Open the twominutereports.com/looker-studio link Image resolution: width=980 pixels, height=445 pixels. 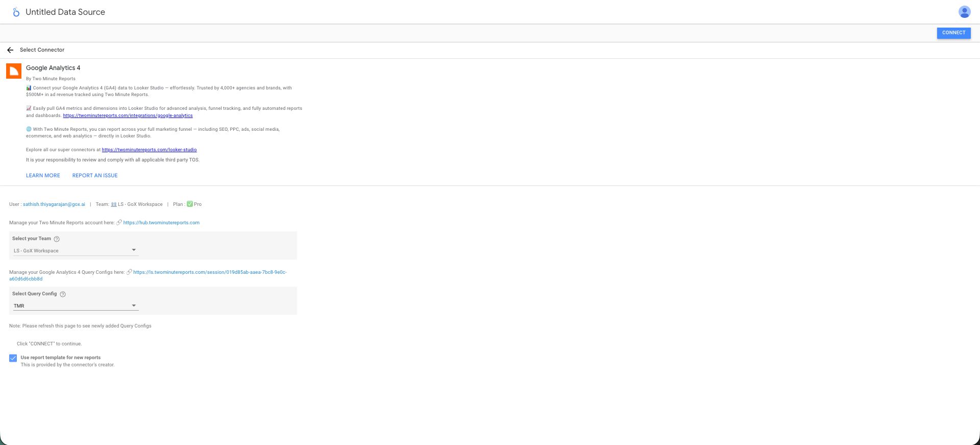click(x=149, y=150)
